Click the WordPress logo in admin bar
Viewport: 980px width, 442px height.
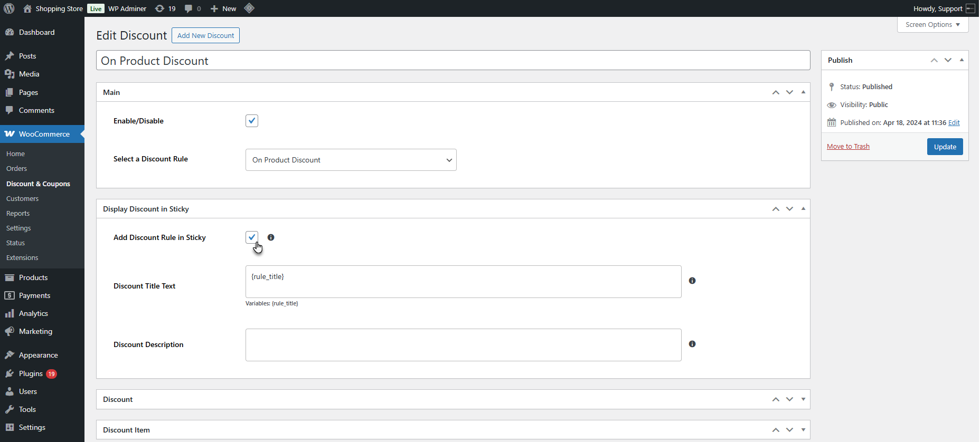[9, 8]
